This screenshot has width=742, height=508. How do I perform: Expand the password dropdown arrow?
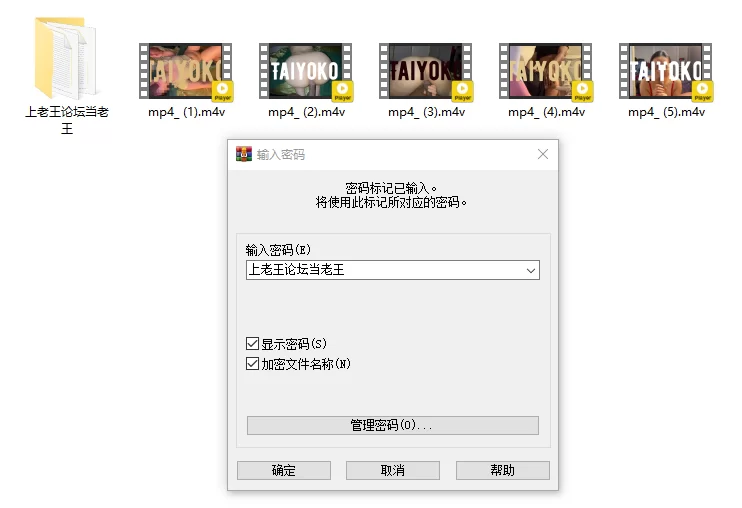[x=531, y=271]
